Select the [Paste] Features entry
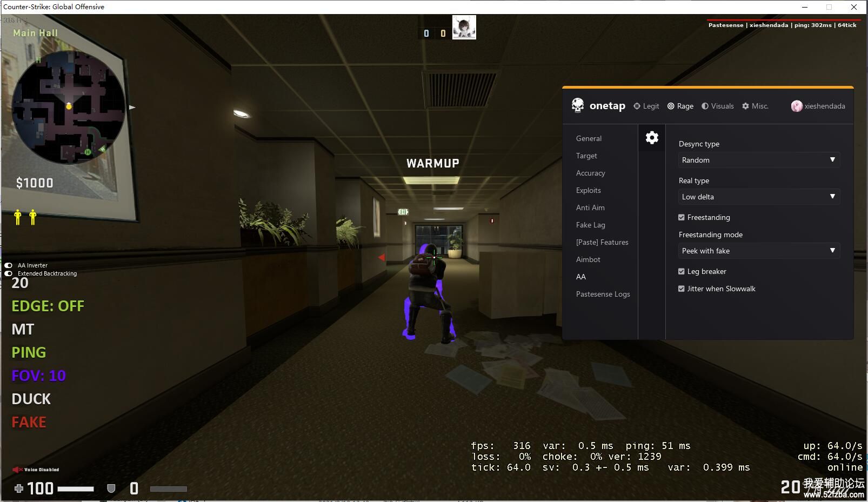 tap(602, 242)
